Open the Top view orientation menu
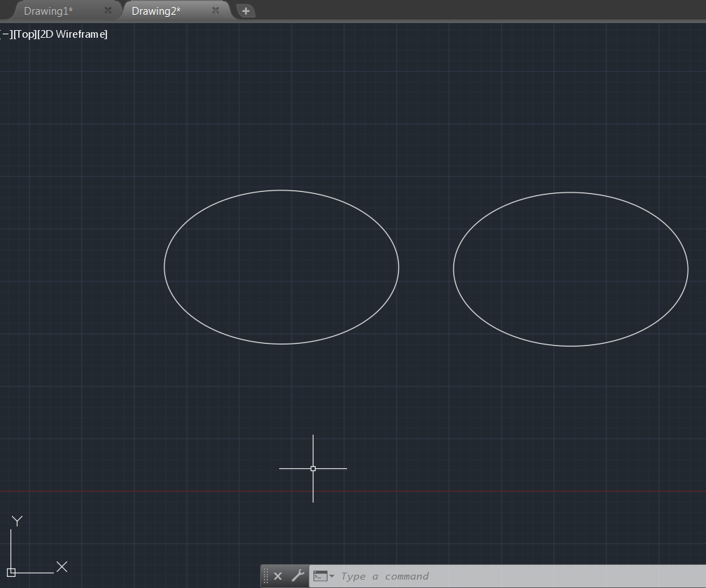Image resolution: width=706 pixels, height=588 pixels. coord(24,34)
